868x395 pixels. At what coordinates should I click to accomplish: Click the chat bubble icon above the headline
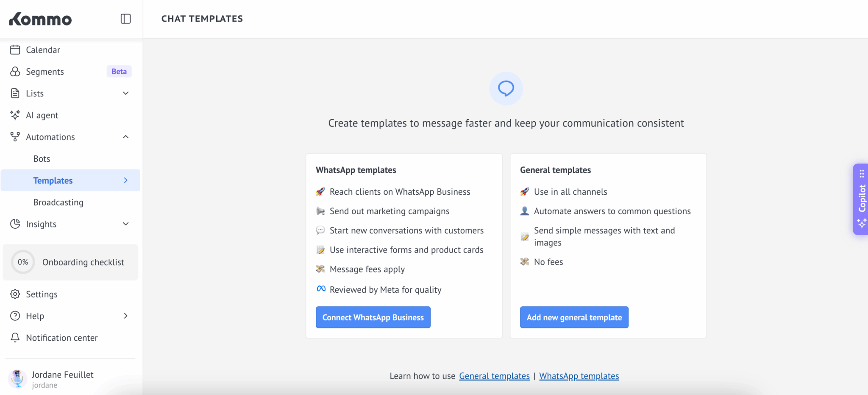click(x=506, y=88)
